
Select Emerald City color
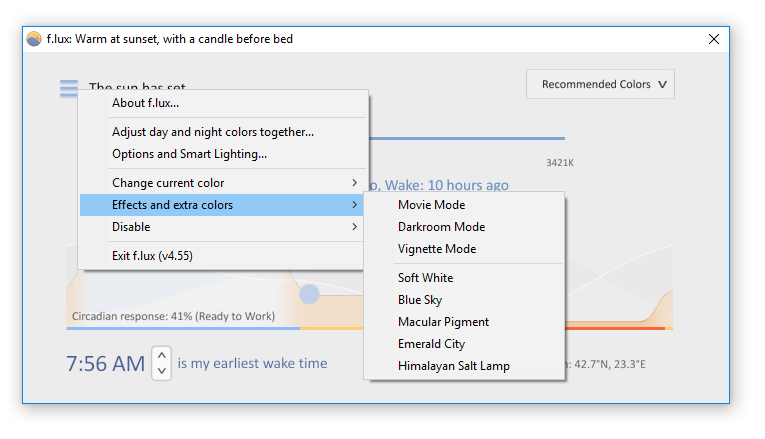tap(464, 343)
